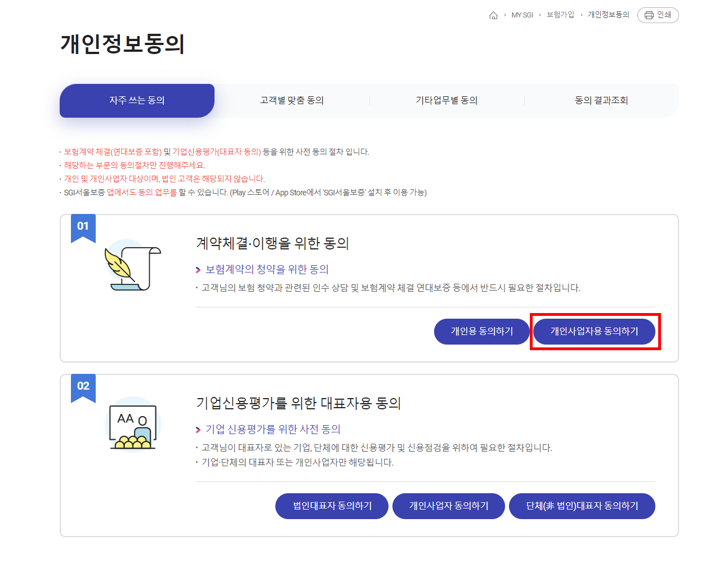Image resolution: width=728 pixels, height=585 pixels.
Task: Open the MY SGI breadcrumb link
Action: (x=522, y=15)
